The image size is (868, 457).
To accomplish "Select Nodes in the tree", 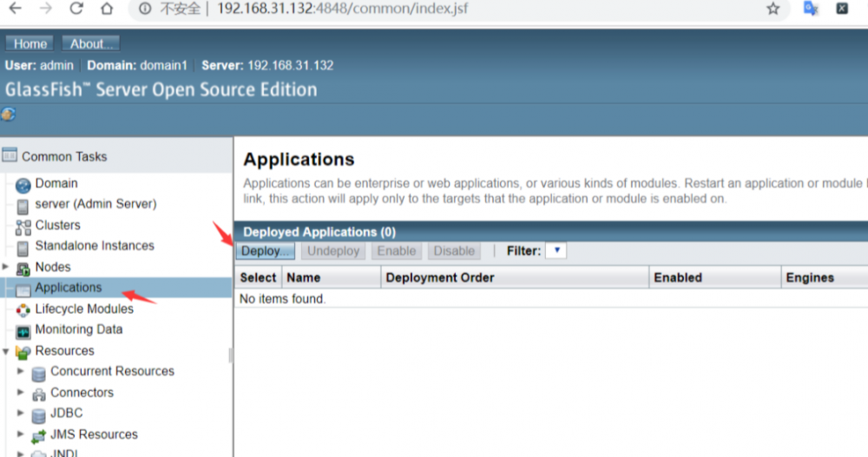I will click(53, 267).
